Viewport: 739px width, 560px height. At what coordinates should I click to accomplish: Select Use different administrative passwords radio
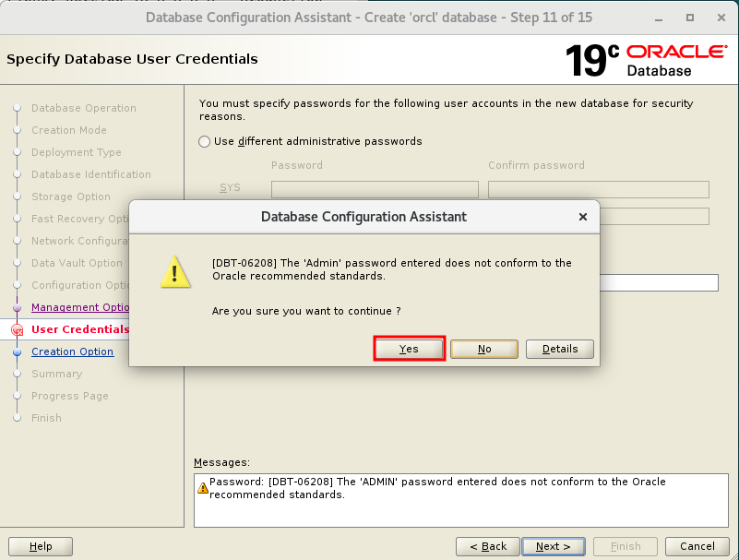tap(204, 141)
